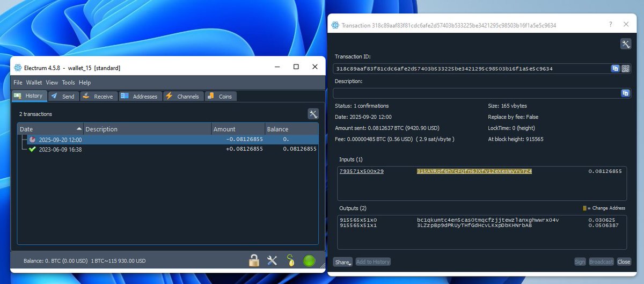Switch to the Channels tab
644x284 pixels.
(182, 96)
